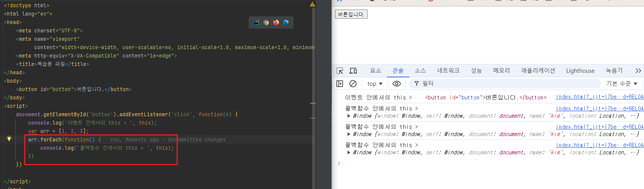Click '<meta charset="UTF-8">' line

[x=49, y=30]
